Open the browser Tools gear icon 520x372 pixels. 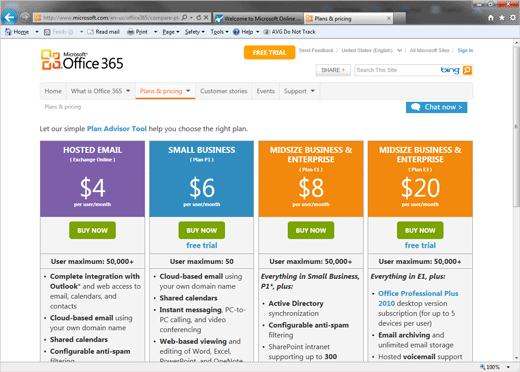tap(513, 18)
